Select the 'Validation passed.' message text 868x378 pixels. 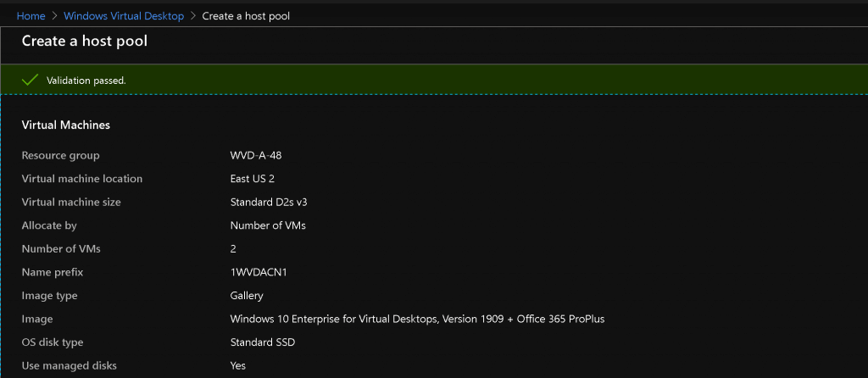pos(86,81)
